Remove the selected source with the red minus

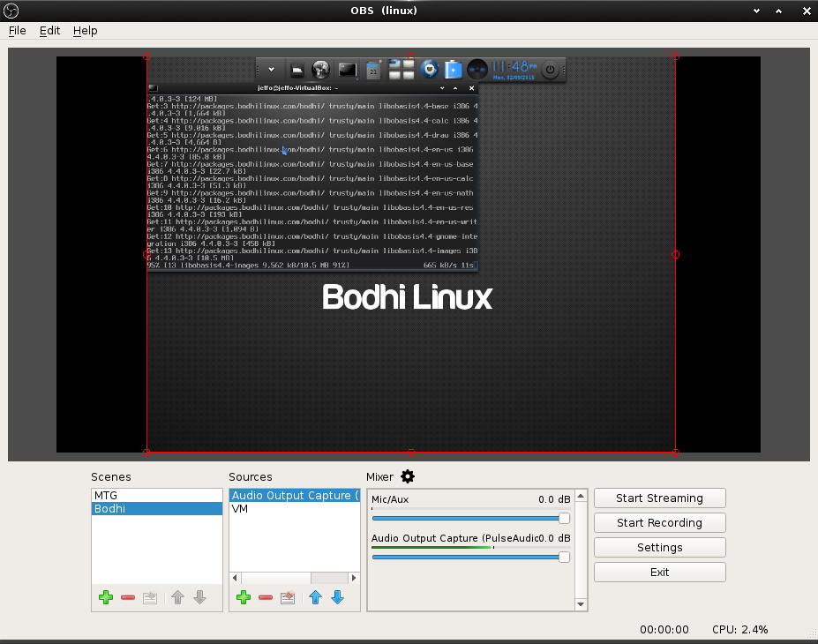[266, 597]
